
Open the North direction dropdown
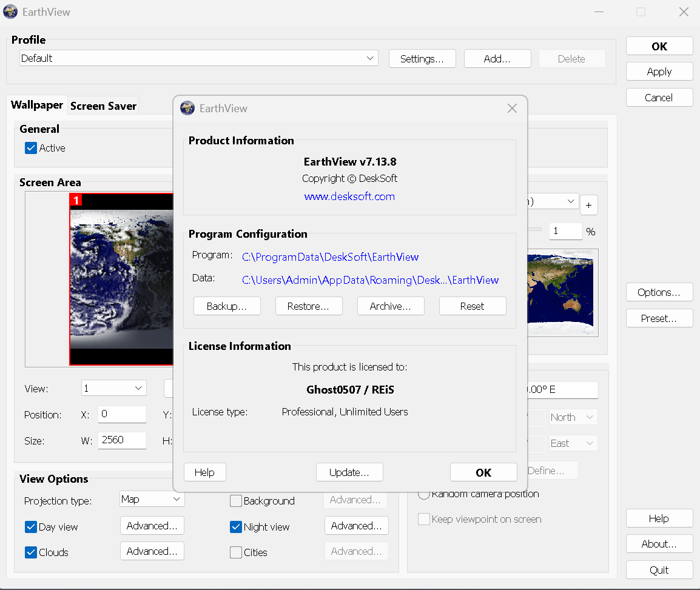point(573,417)
